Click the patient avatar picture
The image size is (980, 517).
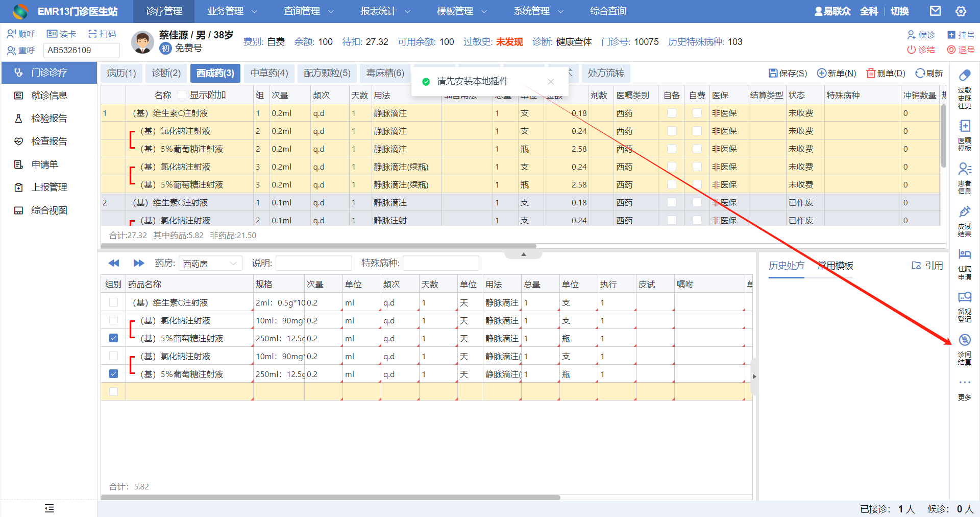[x=142, y=42]
